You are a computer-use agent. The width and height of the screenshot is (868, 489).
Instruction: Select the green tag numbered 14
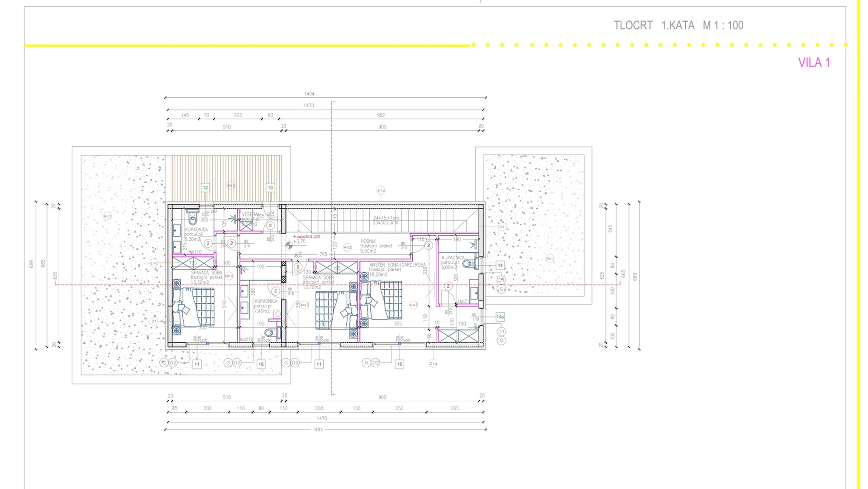(x=500, y=265)
